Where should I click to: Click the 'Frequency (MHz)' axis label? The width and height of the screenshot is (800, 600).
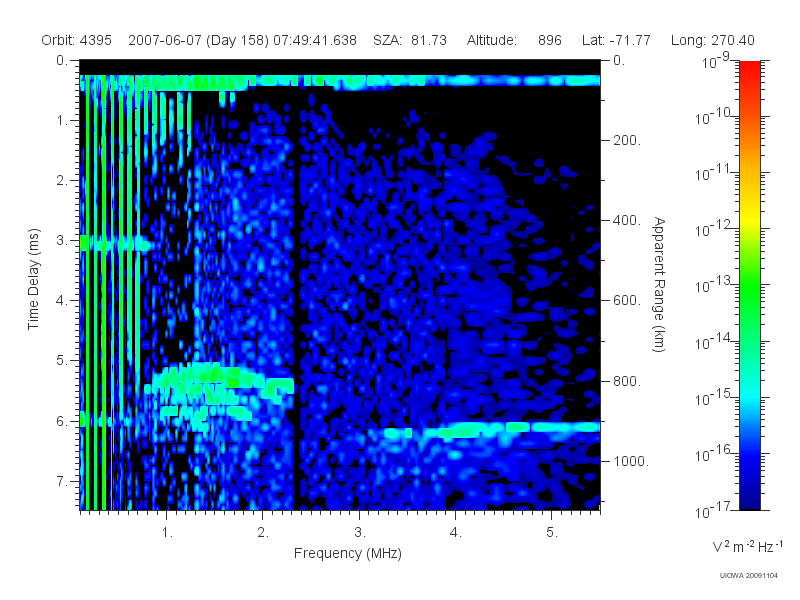pos(347,553)
